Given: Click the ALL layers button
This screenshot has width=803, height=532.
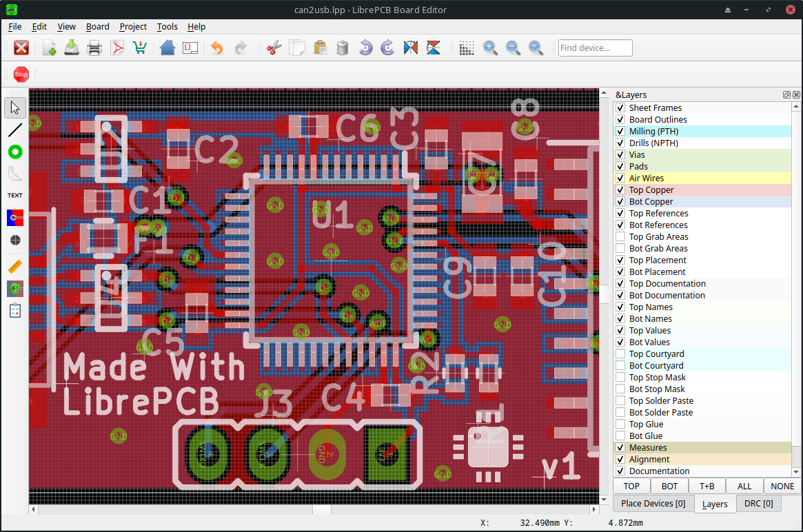Looking at the screenshot, I should click(x=744, y=487).
